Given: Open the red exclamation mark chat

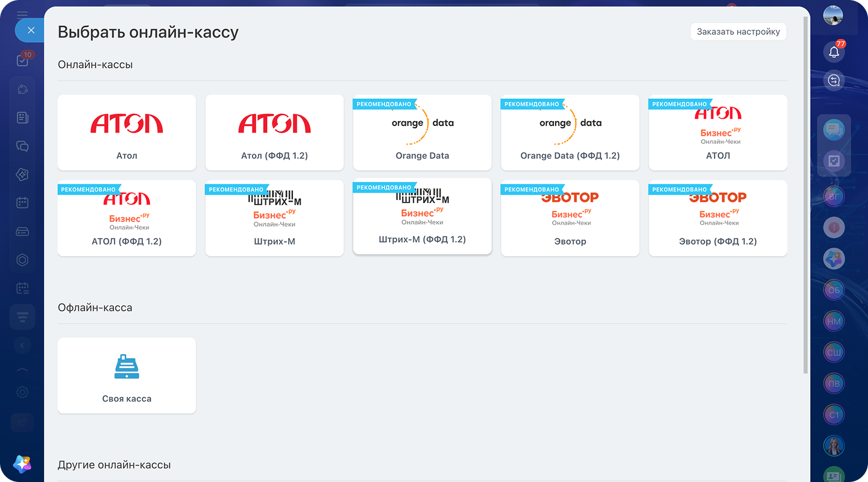Looking at the screenshot, I should (x=834, y=228).
